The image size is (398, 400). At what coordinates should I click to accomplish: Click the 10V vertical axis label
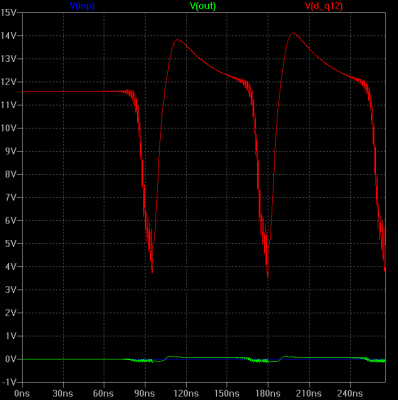[x=8, y=128]
